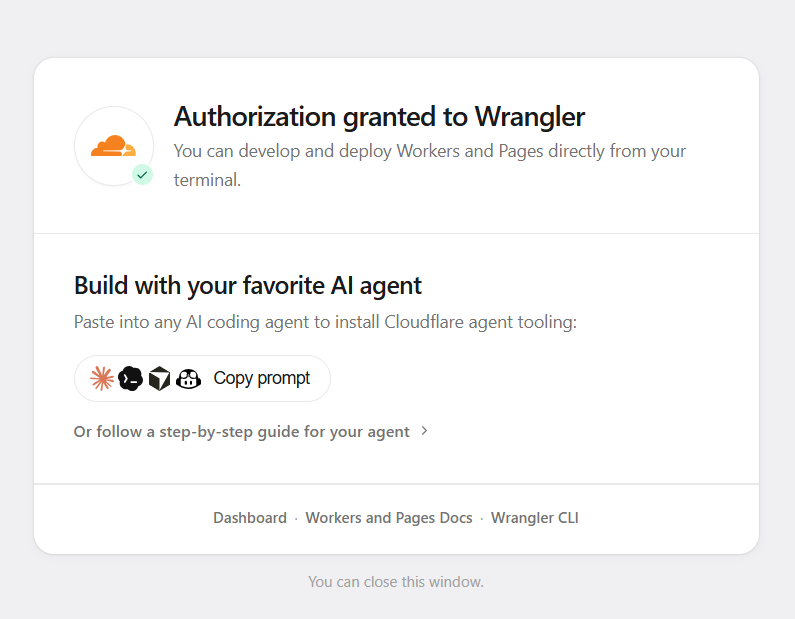Image resolution: width=795 pixels, height=619 pixels.
Task: Open the Wrangler CLI link
Action: tap(534, 518)
